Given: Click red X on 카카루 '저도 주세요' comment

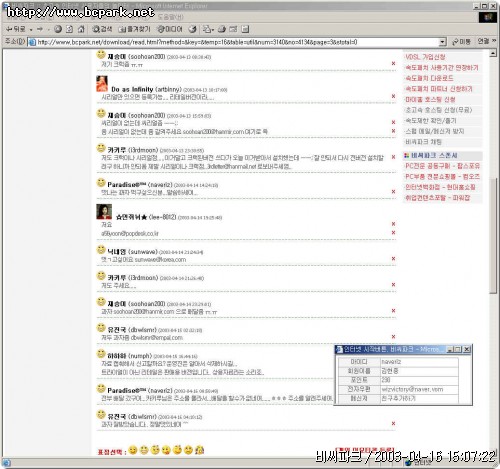Looking at the screenshot, I should 393,285.
